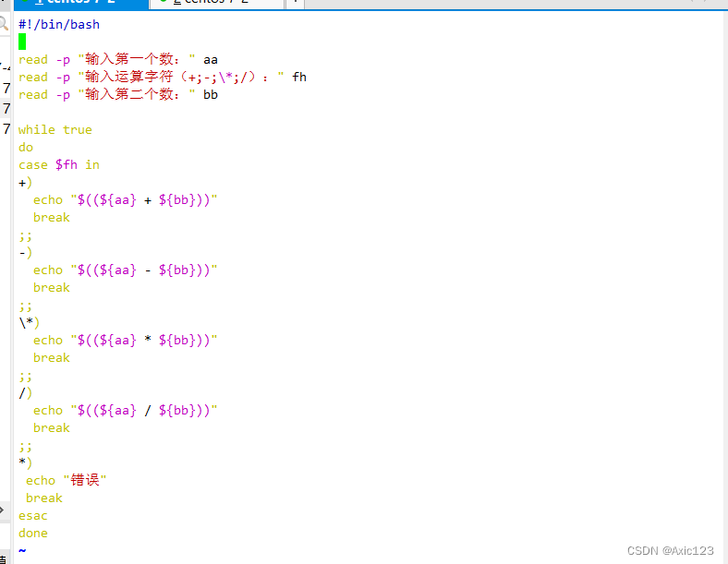Click the break line below echo "错误"

(44, 498)
